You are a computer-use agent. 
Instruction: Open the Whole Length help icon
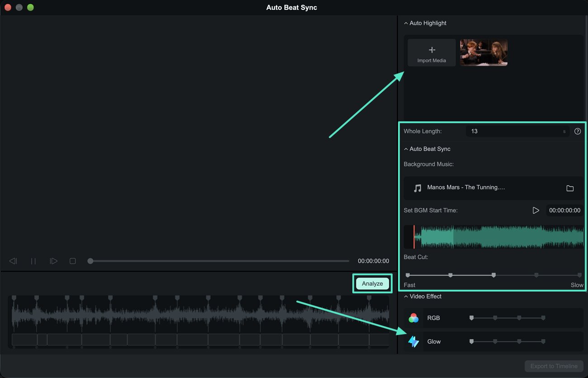tap(578, 131)
